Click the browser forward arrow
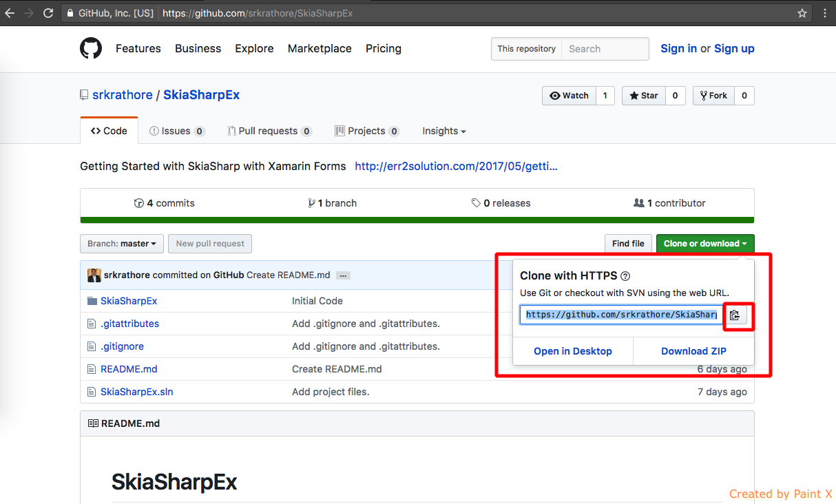This screenshot has width=836, height=504. (x=29, y=13)
